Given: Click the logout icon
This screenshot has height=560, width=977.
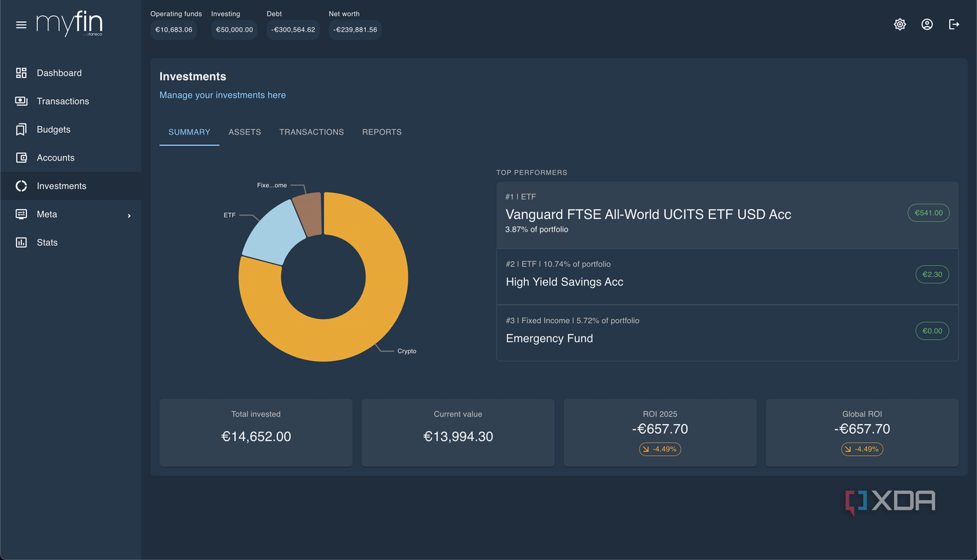Looking at the screenshot, I should point(954,25).
